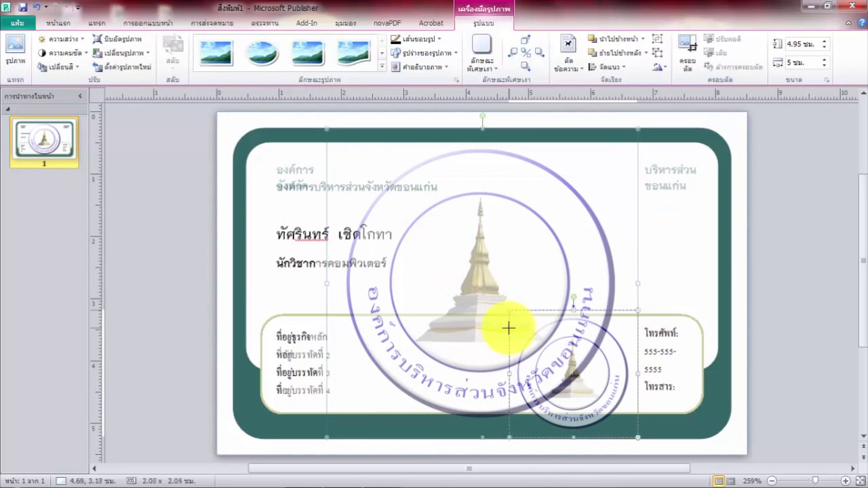
Task: Open the เปลี่ยนรูปภาพ change picture menu
Action: 121,53
